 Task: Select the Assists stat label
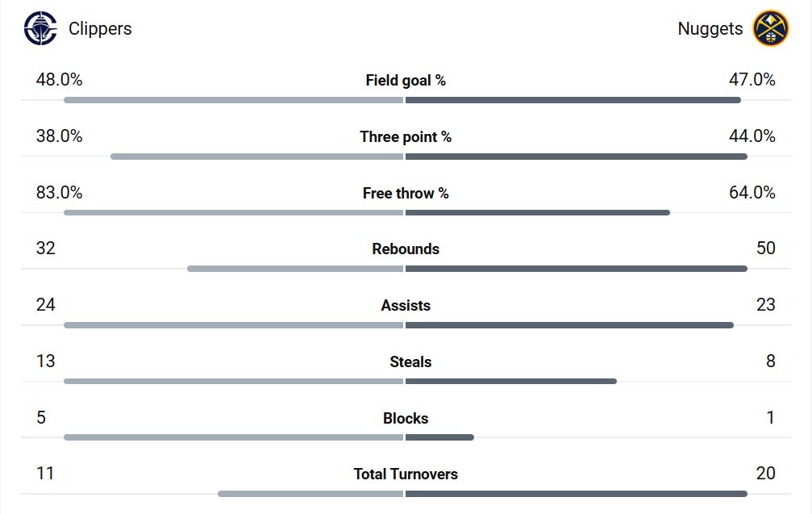click(406, 306)
